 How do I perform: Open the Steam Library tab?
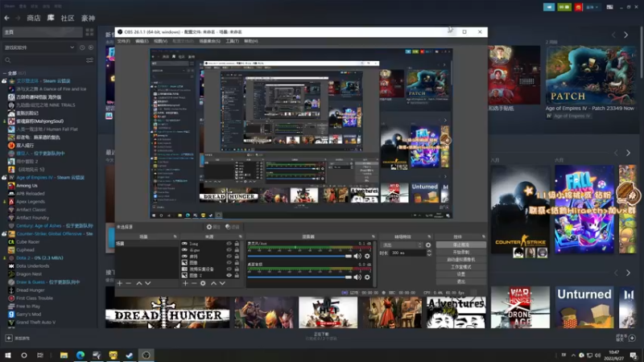point(51,18)
